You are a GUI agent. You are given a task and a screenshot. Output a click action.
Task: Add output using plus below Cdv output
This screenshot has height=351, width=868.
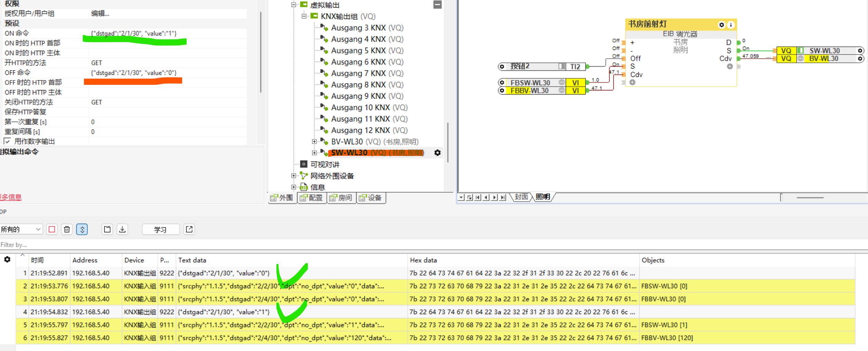click(x=730, y=66)
